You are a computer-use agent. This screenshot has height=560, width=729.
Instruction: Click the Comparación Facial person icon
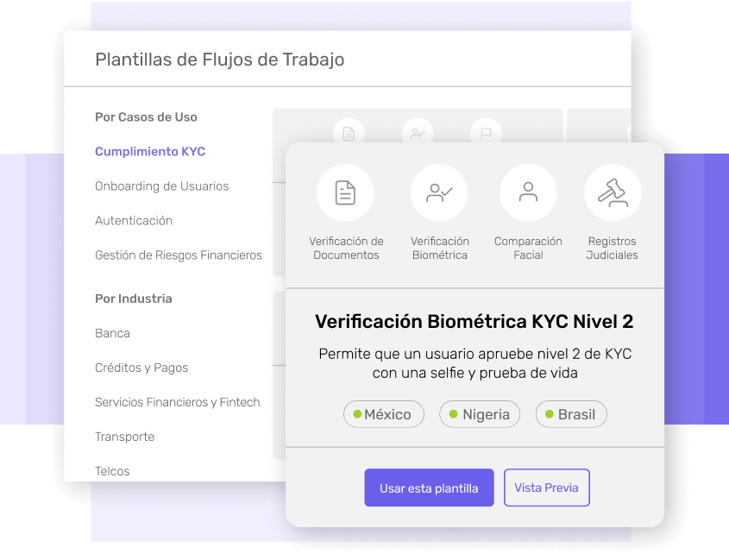[528, 192]
